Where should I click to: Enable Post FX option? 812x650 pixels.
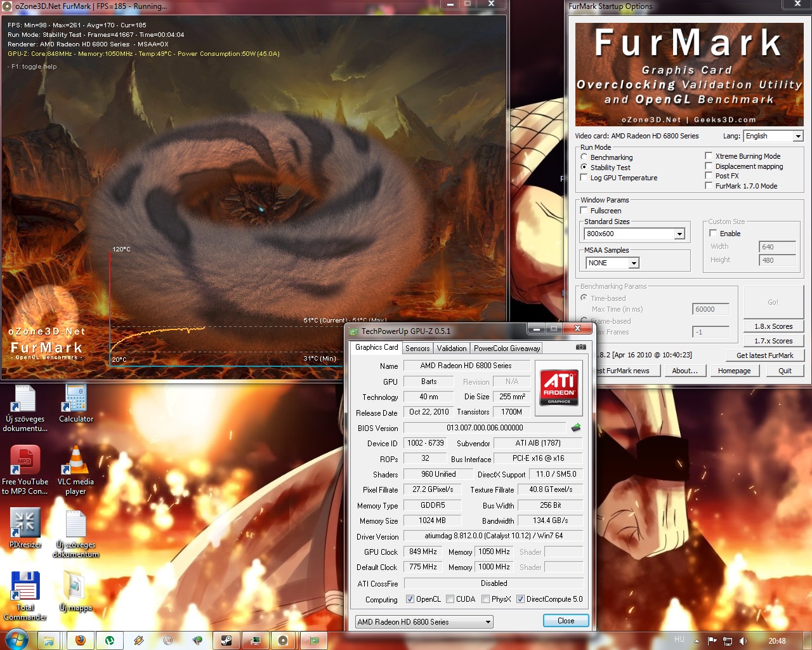[709, 175]
